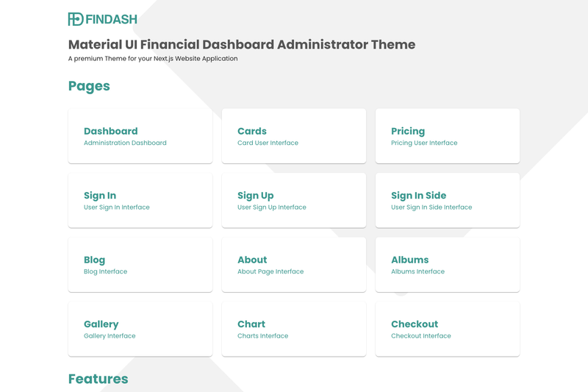The height and width of the screenshot is (392, 588).
Task: Click the Material UI Financial Dashboard title
Action: click(242, 45)
